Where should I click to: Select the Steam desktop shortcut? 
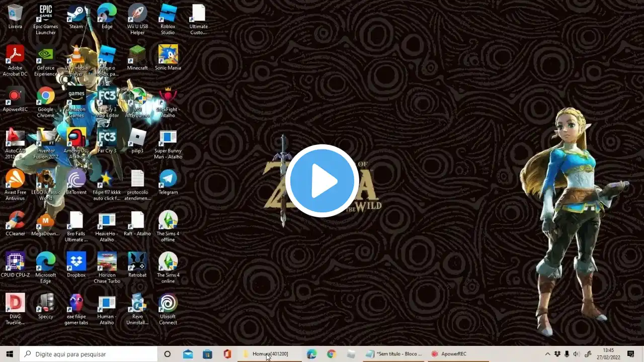point(76,17)
